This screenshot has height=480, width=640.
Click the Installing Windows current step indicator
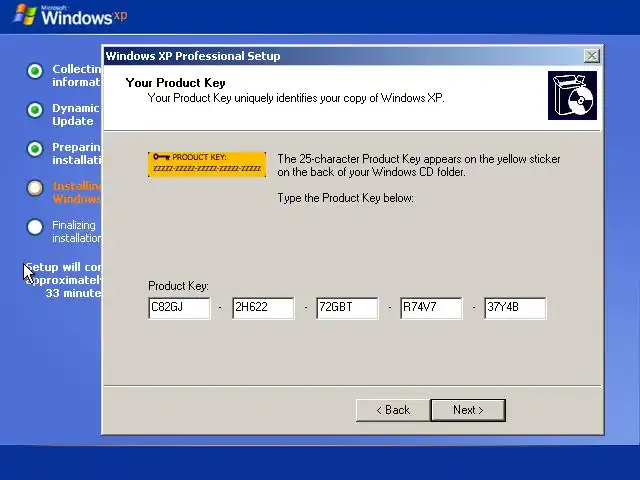(35, 188)
